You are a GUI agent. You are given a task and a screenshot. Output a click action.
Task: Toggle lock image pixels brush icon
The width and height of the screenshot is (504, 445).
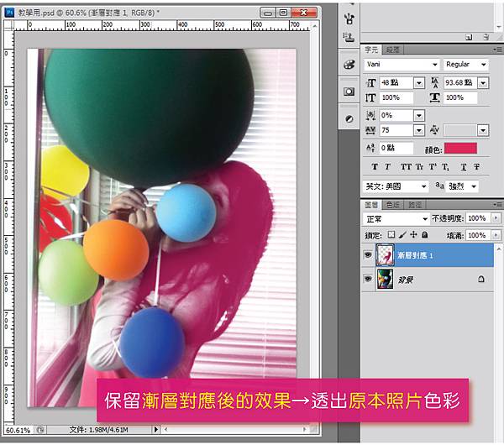[x=402, y=235]
